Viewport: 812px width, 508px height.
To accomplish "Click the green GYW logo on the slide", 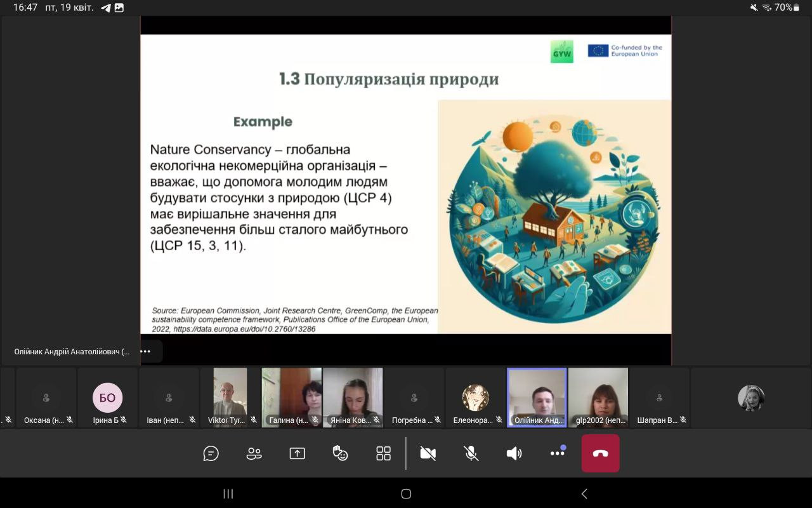I will pyautogui.click(x=561, y=51).
